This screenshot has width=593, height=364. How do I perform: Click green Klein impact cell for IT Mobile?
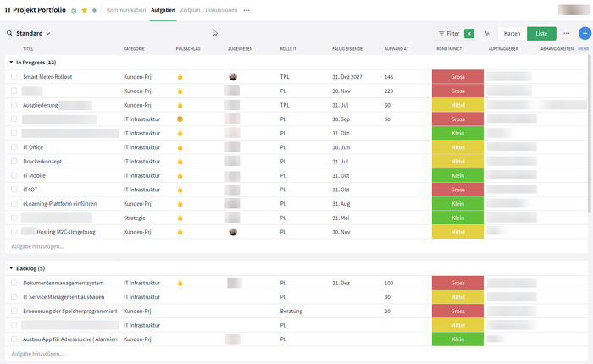click(457, 175)
